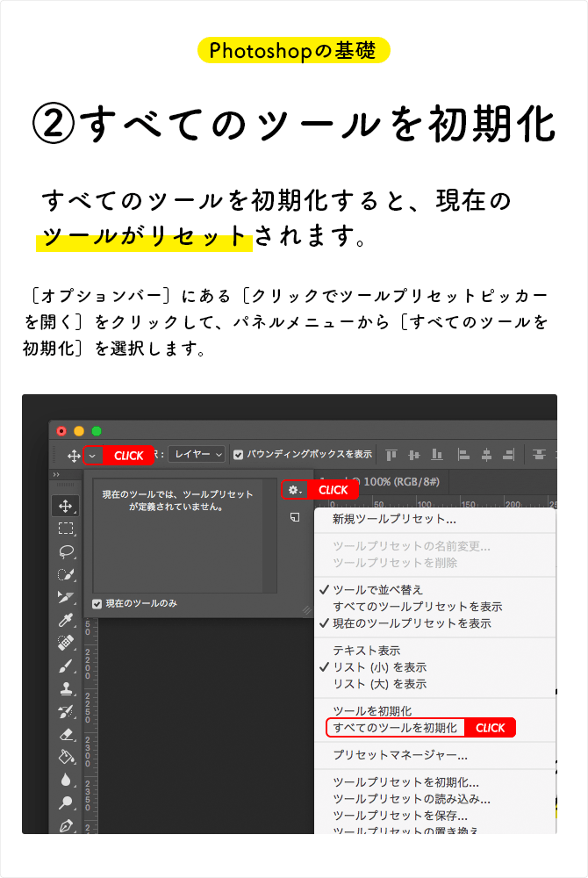This screenshot has height=878, width=588.
Task: Select the Eyedropper tool
Action: pyautogui.click(x=66, y=620)
